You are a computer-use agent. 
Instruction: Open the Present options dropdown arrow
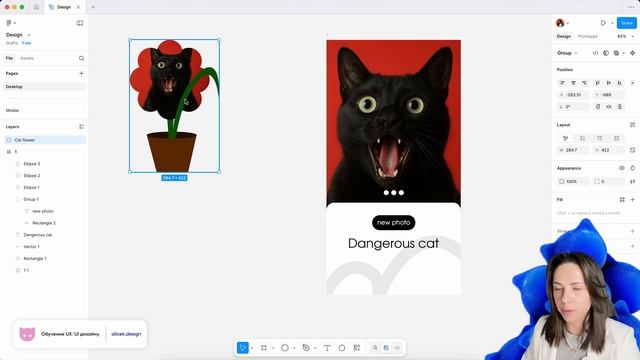pyautogui.click(x=612, y=23)
